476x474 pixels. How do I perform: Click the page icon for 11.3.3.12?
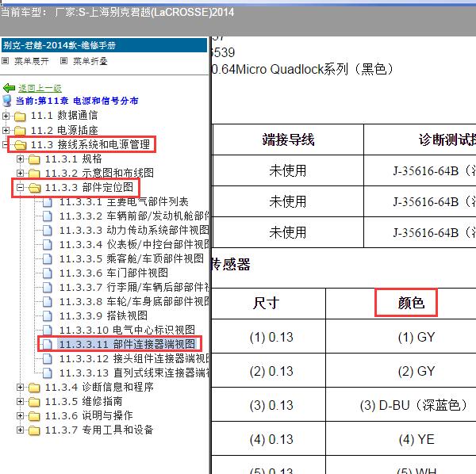point(48,359)
